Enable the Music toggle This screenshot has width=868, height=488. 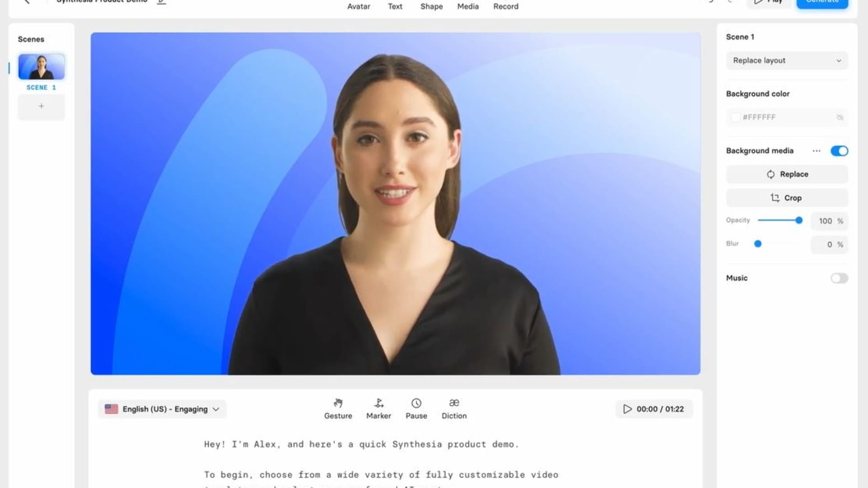(x=839, y=277)
